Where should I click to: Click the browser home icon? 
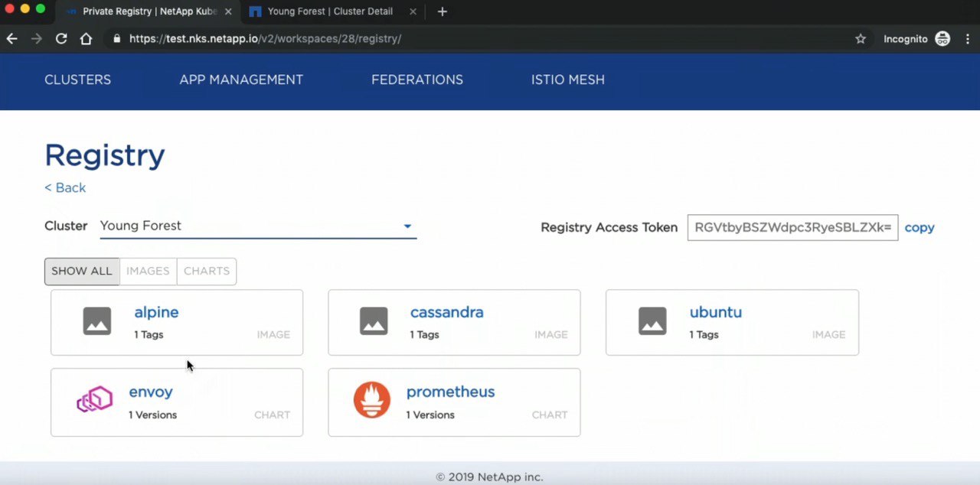click(x=86, y=38)
